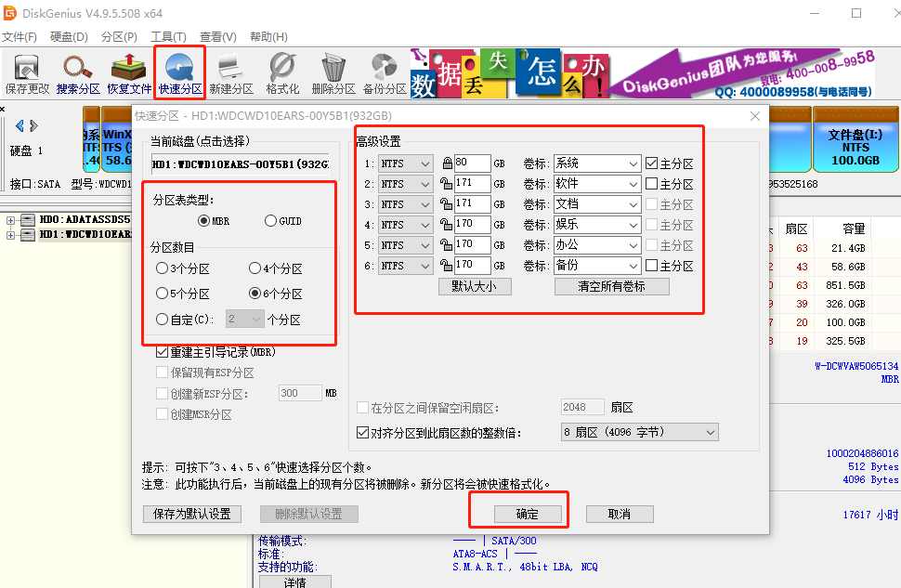Open the 8 扇区(4096 字节) alignment dropdown

[709, 431]
